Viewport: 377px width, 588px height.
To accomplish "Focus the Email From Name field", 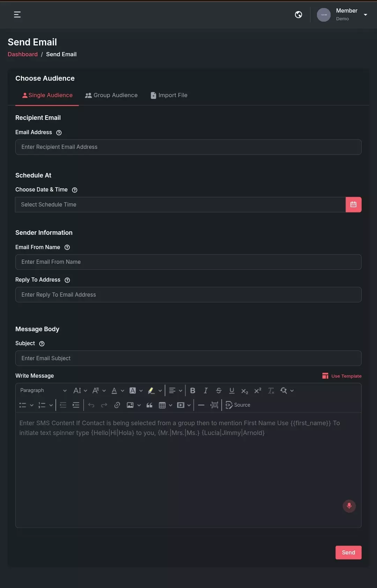I will point(188,262).
